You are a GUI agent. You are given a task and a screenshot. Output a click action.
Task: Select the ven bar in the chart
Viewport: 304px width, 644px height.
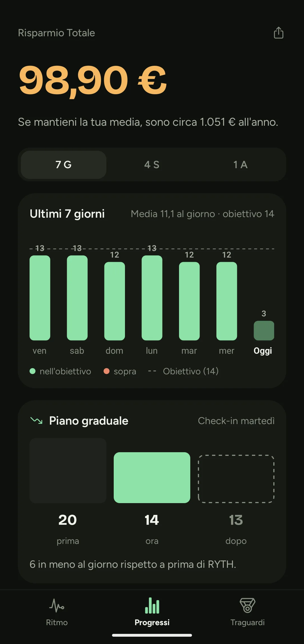(40, 298)
